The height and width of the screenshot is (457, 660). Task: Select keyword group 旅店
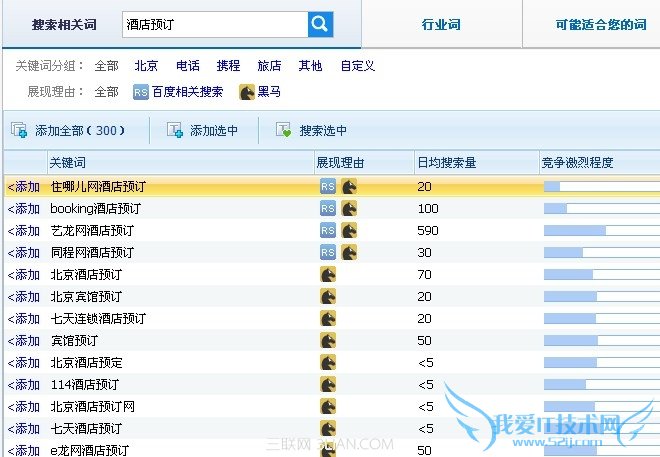(269, 66)
